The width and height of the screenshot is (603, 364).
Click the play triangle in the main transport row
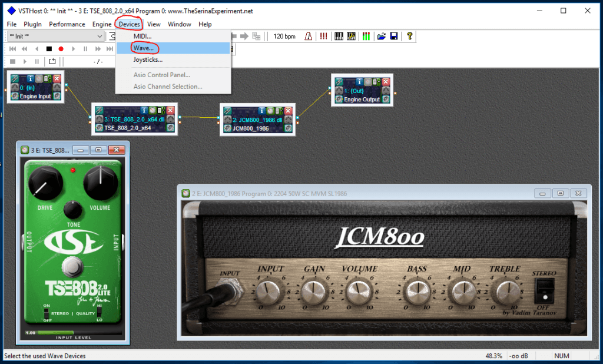point(73,49)
